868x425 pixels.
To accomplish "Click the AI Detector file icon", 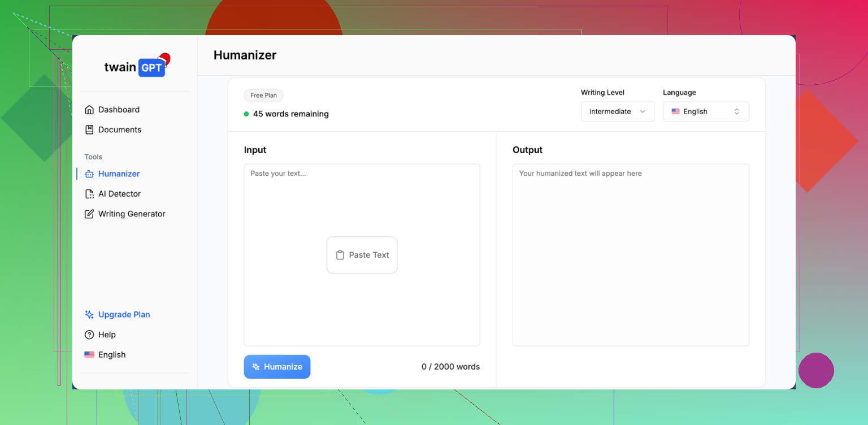I will pos(89,194).
